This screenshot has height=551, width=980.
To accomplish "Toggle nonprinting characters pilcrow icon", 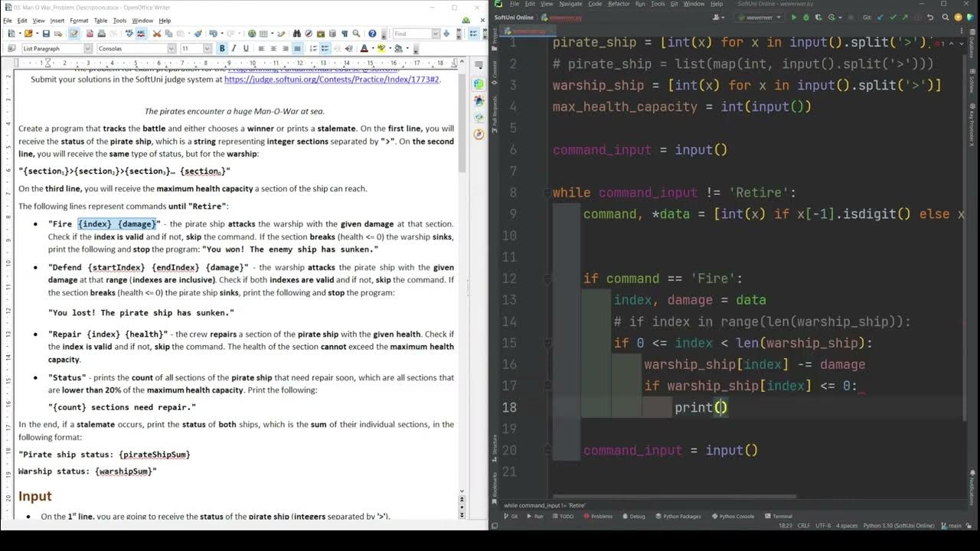I will (345, 34).
